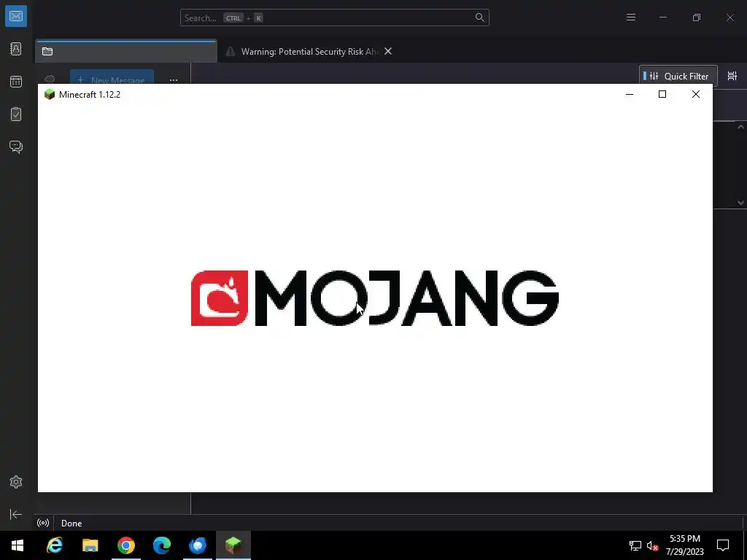Open the taskbar clock and date

[x=684, y=545]
